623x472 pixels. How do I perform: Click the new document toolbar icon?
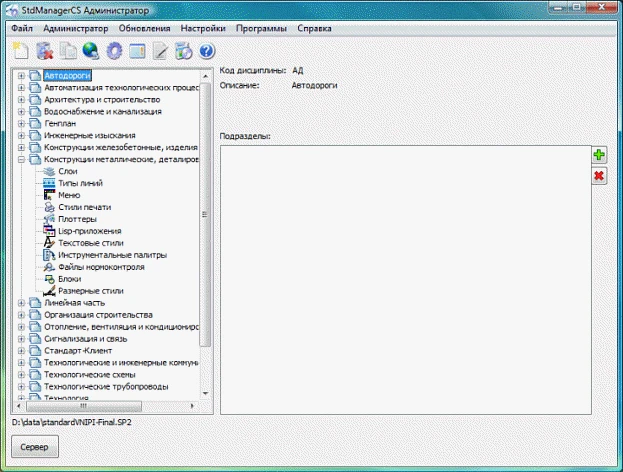tap(20, 51)
